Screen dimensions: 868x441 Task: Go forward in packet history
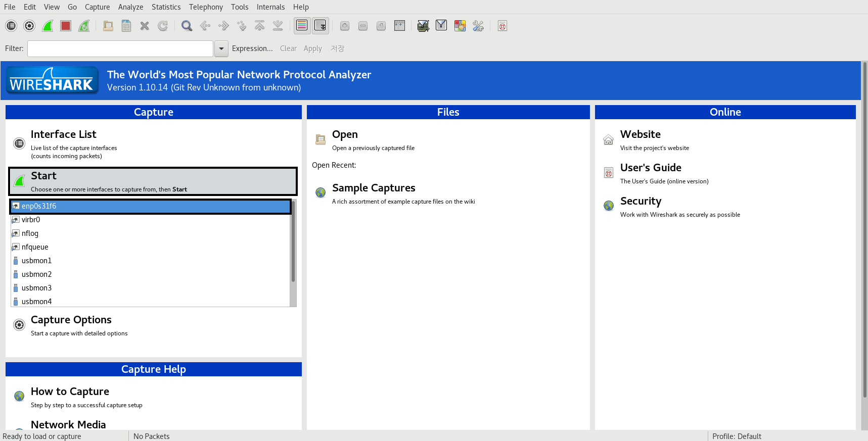click(223, 26)
